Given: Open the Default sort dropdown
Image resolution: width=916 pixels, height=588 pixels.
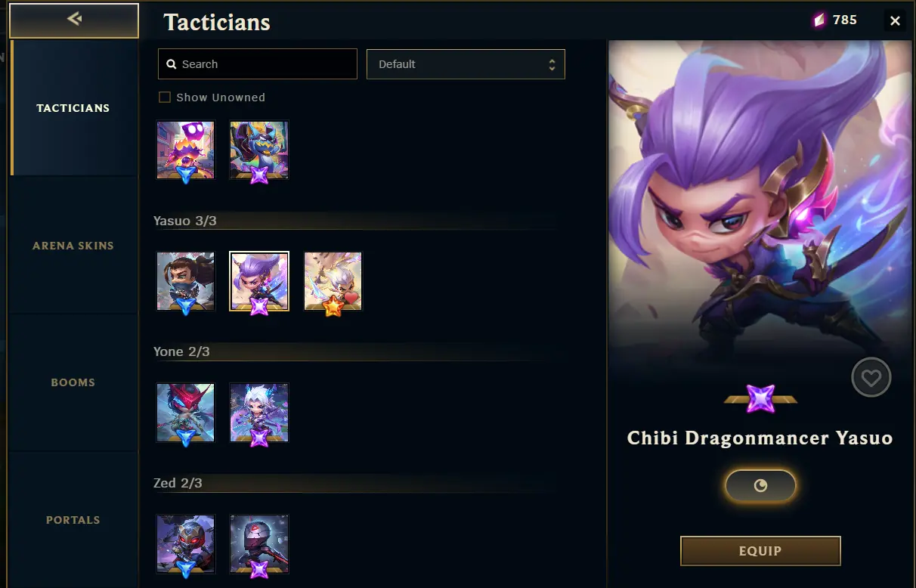Looking at the screenshot, I should pyautogui.click(x=466, y=64).
